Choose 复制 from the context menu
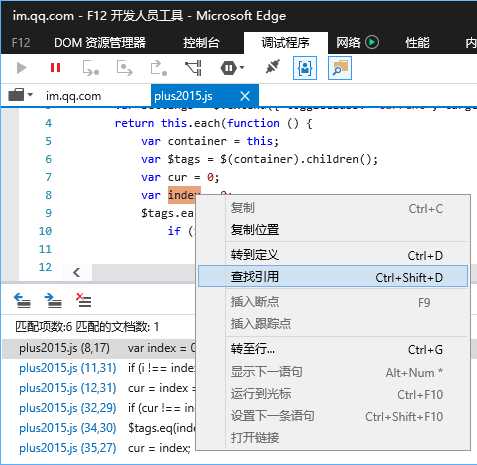Screen dimensions: 477x465 (333, 208)
